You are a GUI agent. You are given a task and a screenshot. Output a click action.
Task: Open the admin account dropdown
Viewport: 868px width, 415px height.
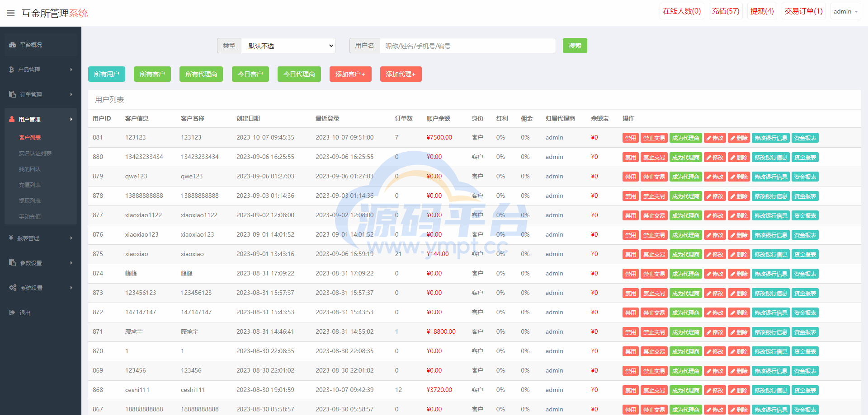(x=845, y=11)
